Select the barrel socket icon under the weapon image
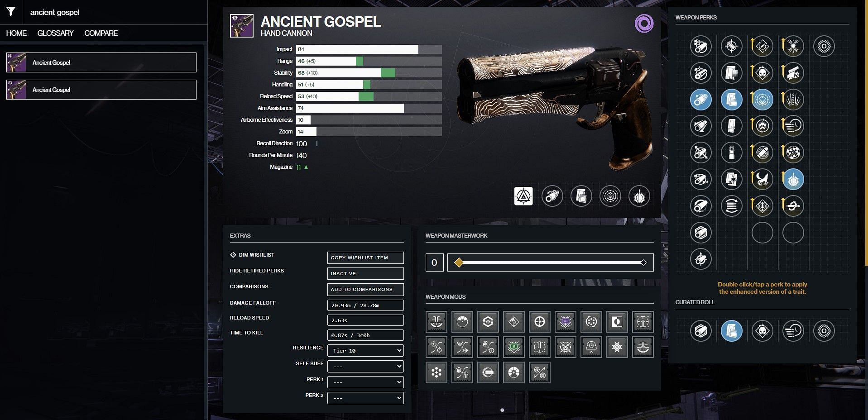 (x=552, y=196)
